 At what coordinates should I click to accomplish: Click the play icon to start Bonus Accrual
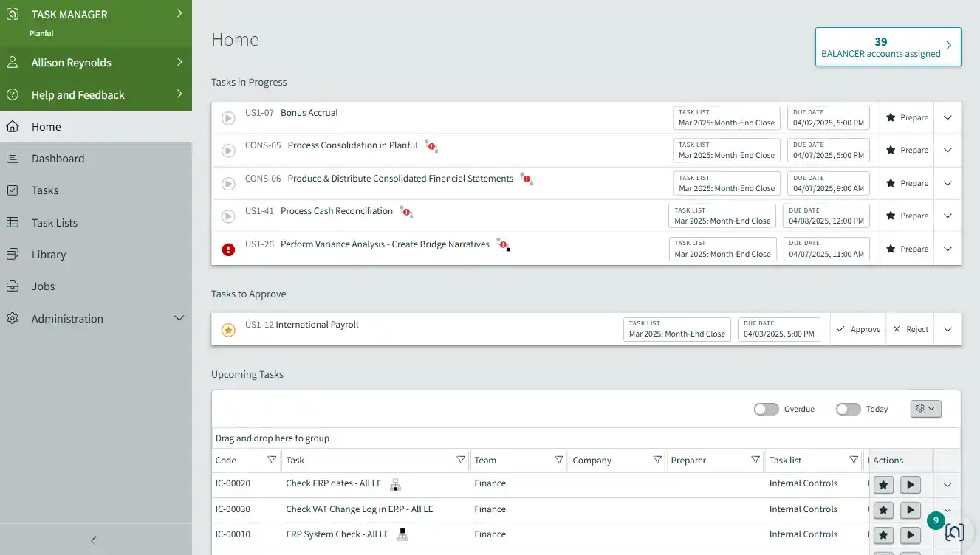228,117
